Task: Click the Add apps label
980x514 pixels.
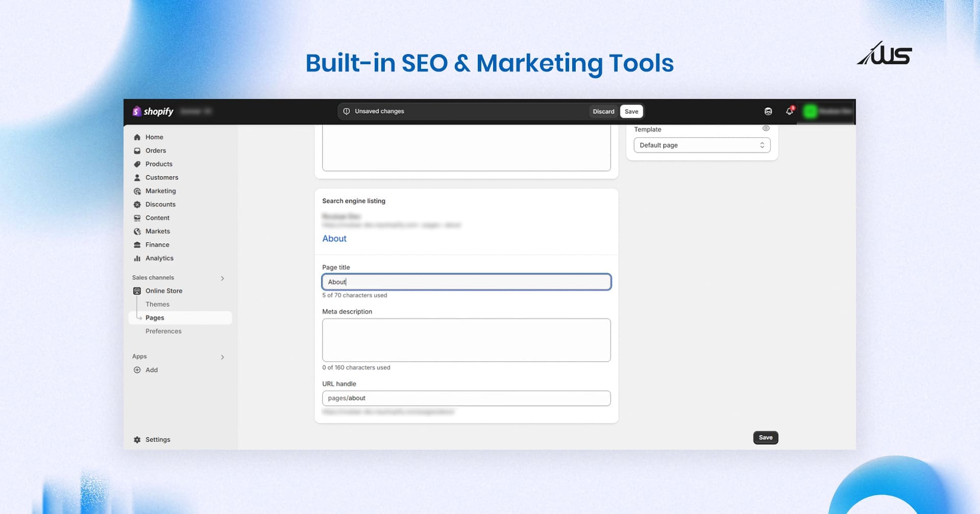Action: [x=152, y=370]
